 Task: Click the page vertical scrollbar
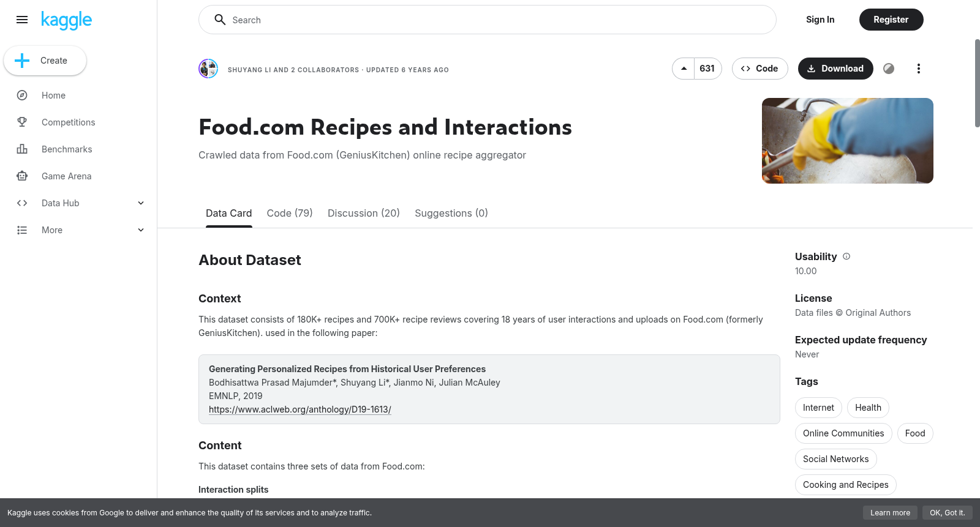(x=977, y=83)
